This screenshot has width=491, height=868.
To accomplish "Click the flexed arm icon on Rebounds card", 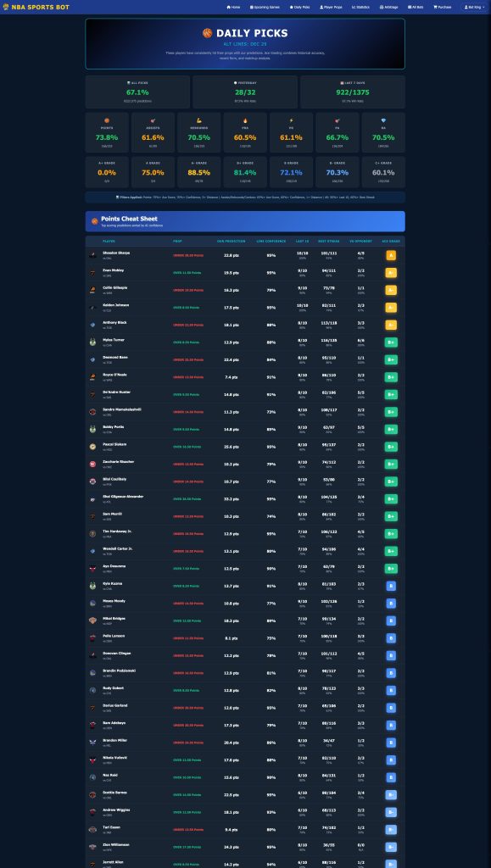I will (198, 120).
